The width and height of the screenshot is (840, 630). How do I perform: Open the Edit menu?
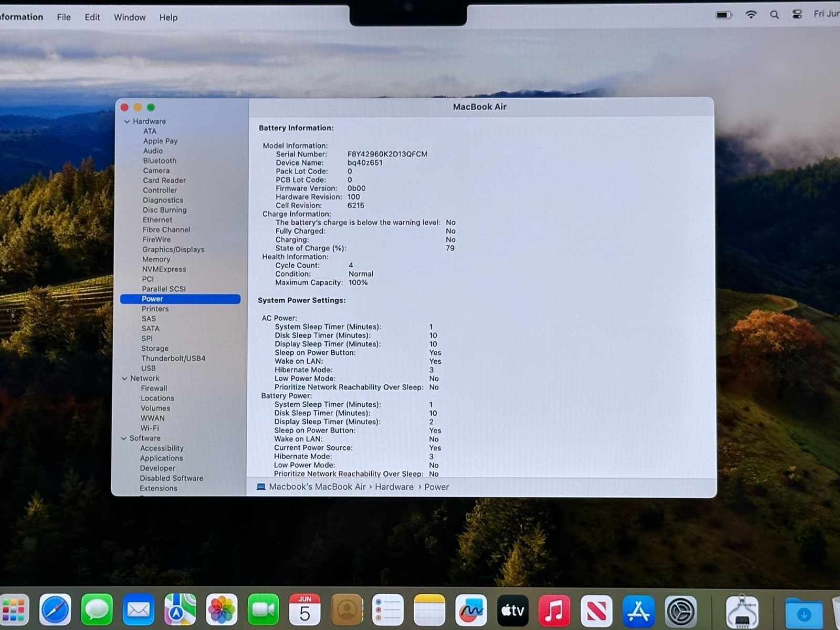tap(92, 17)
